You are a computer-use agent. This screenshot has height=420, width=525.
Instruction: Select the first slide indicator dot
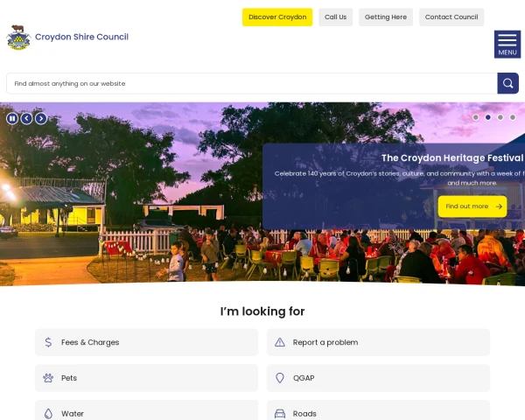(476, 117)
